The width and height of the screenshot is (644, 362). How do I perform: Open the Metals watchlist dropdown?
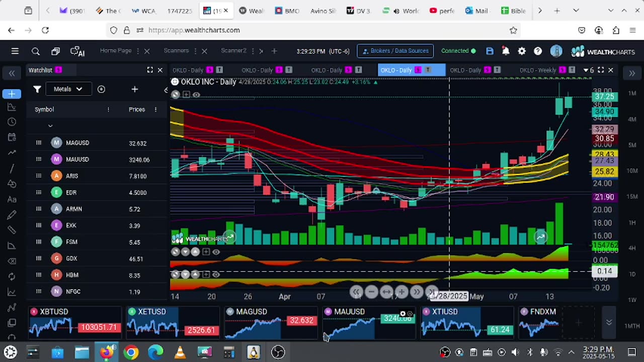pos(68,89)
